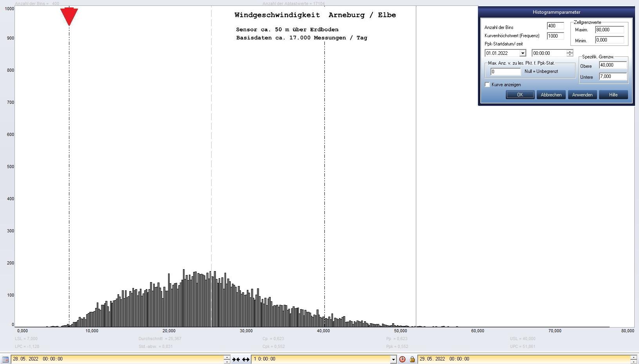This screenshot has height=364, width=639.
Task: Click the LPC = -1,128 label
Action: [27, 346]
